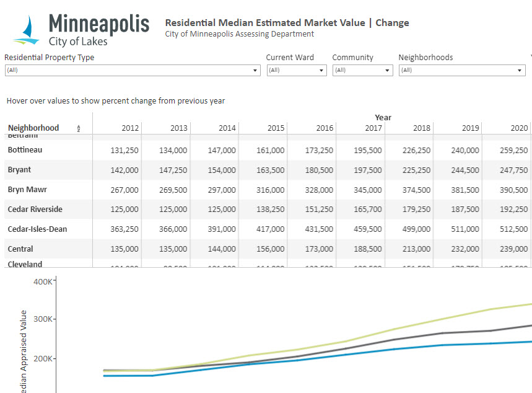The height and width of the screenshot is (393, 532).
Task: Select the Cedar Riverside row label
Action: tap(35, 210)
